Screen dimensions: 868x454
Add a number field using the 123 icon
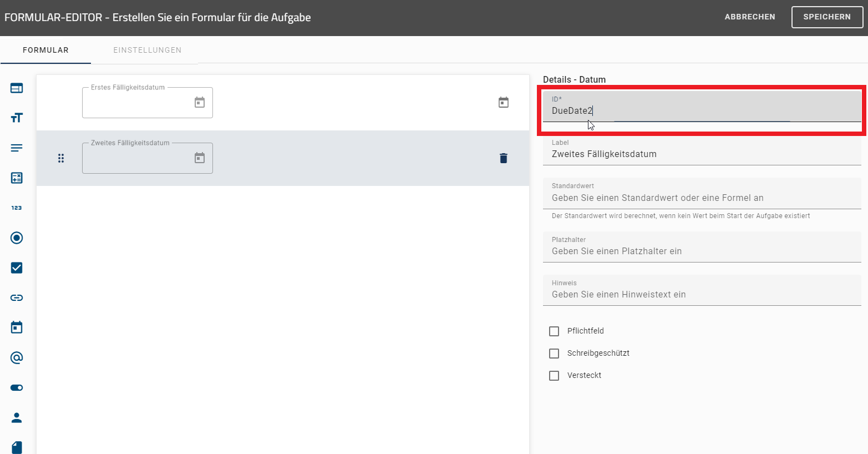[x=16, y=208]
